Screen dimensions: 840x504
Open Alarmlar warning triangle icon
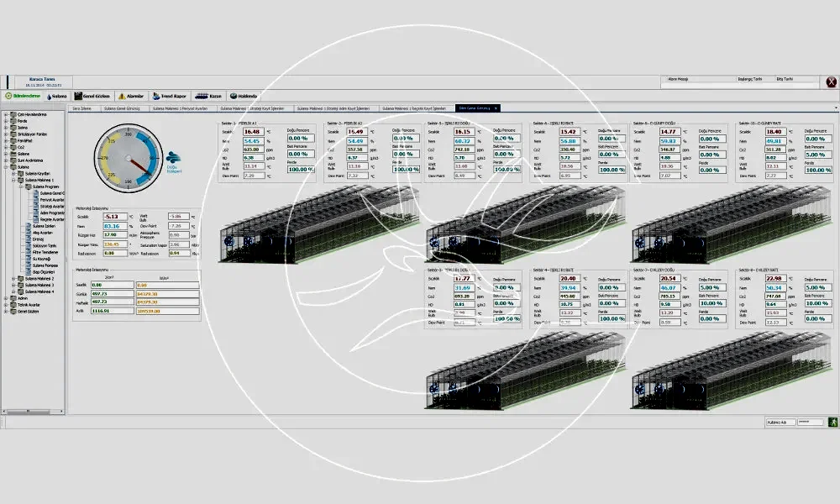131,97
